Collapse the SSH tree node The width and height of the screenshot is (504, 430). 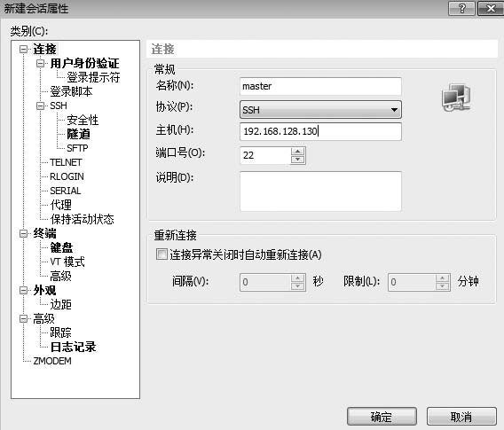tap(40, 106)
